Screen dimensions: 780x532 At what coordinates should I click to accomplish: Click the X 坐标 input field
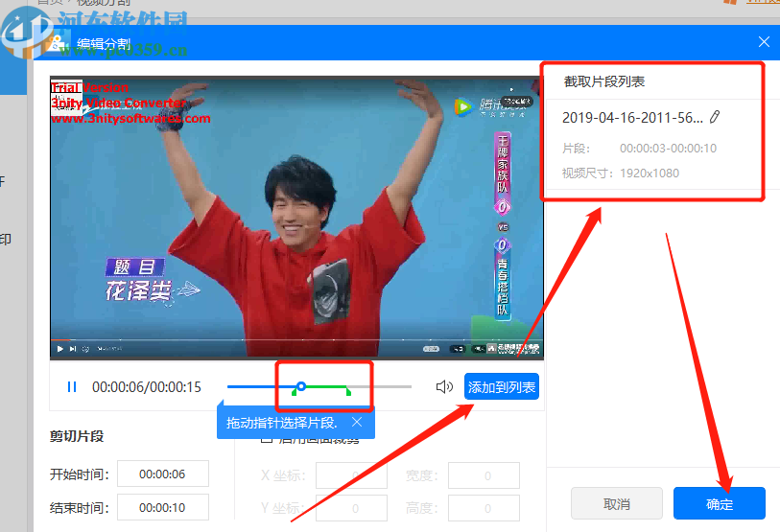[351, 475]
